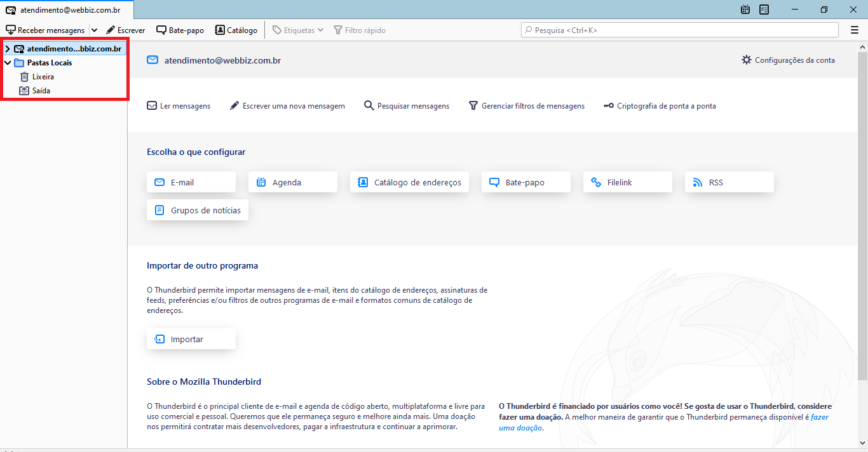Click the RSS setup button
This screenshot has height=452, width=868.
tap(729, 182)
